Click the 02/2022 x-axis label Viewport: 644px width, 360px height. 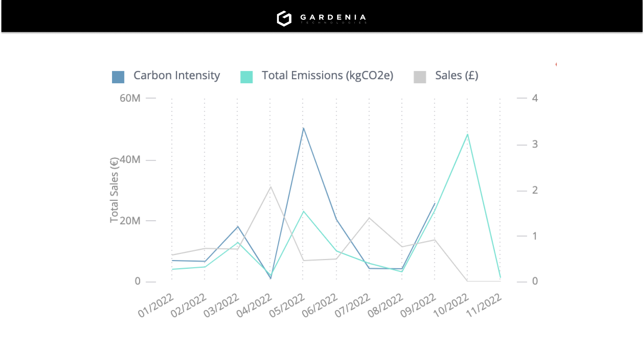(188, 305)
